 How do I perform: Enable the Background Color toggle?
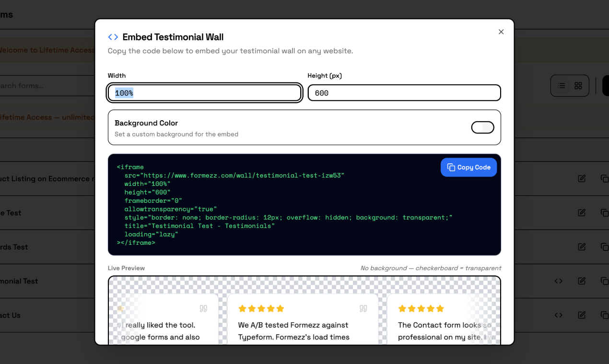tap(482, 127)
